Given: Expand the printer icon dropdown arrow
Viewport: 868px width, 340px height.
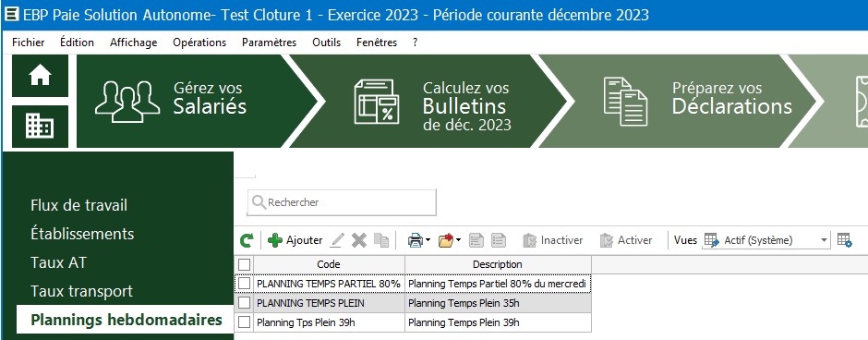Looking at the screenshot, I should (428, 240).
